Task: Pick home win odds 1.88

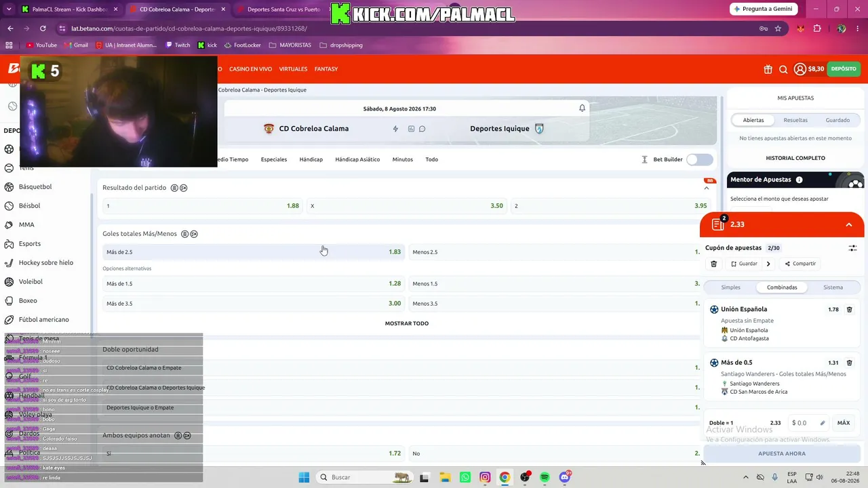Action: tap(203, 206)
